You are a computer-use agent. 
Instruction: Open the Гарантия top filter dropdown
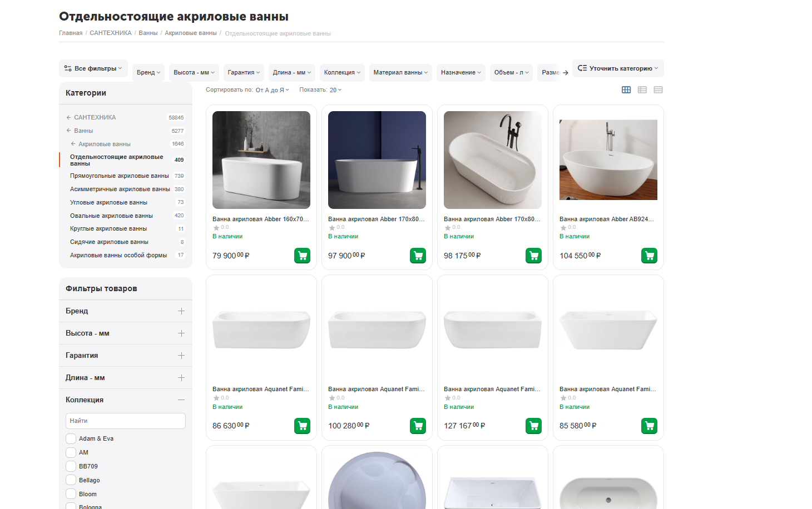(244, 72)
